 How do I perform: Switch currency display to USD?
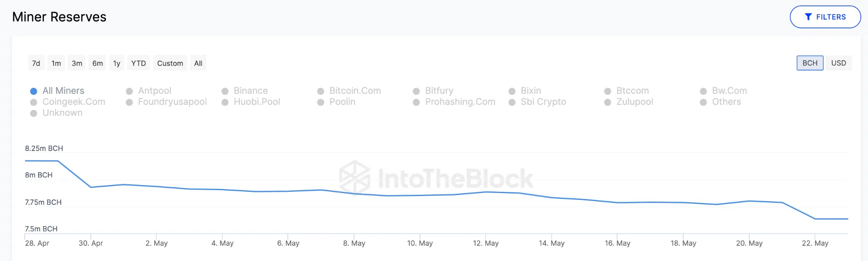point(838,63)
